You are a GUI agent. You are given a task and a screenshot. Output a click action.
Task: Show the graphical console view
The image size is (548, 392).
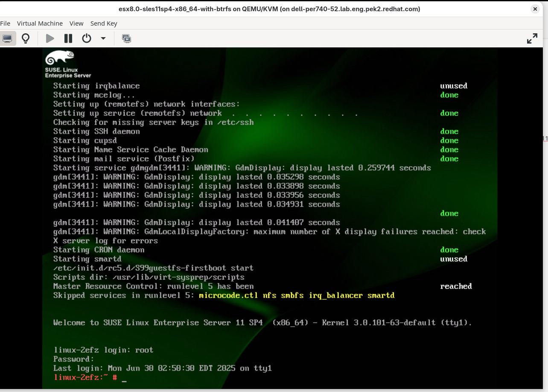point(7,38)
